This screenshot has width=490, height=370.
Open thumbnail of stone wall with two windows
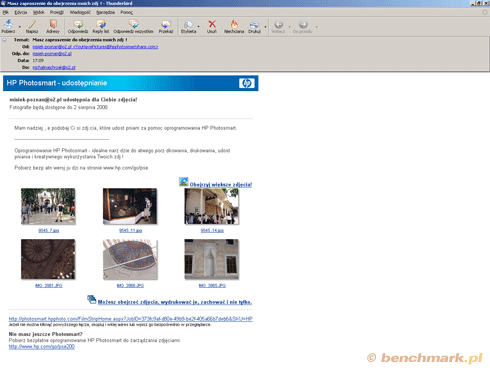[212, 259]
